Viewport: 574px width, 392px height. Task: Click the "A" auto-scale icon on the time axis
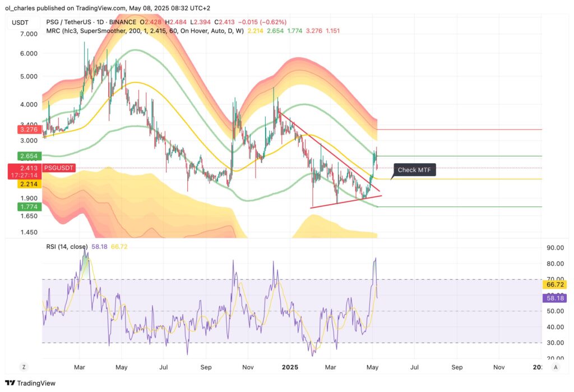click(x=555, y=366)
